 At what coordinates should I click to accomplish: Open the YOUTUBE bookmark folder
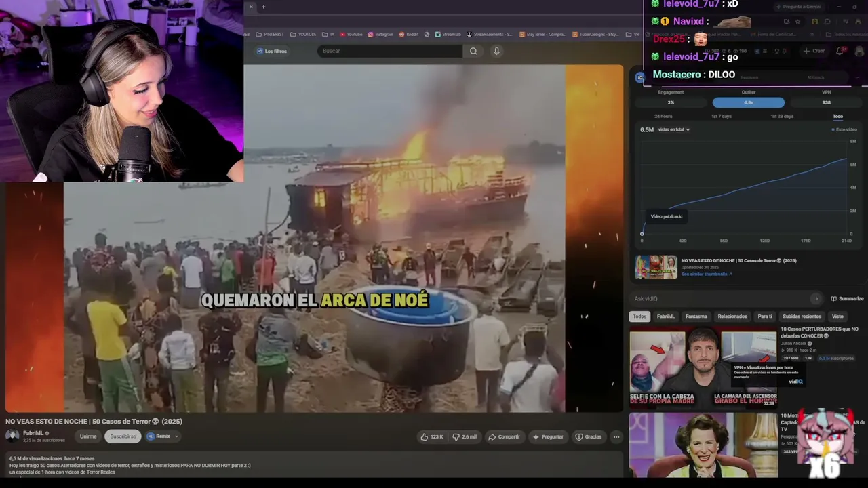[303, 34]
